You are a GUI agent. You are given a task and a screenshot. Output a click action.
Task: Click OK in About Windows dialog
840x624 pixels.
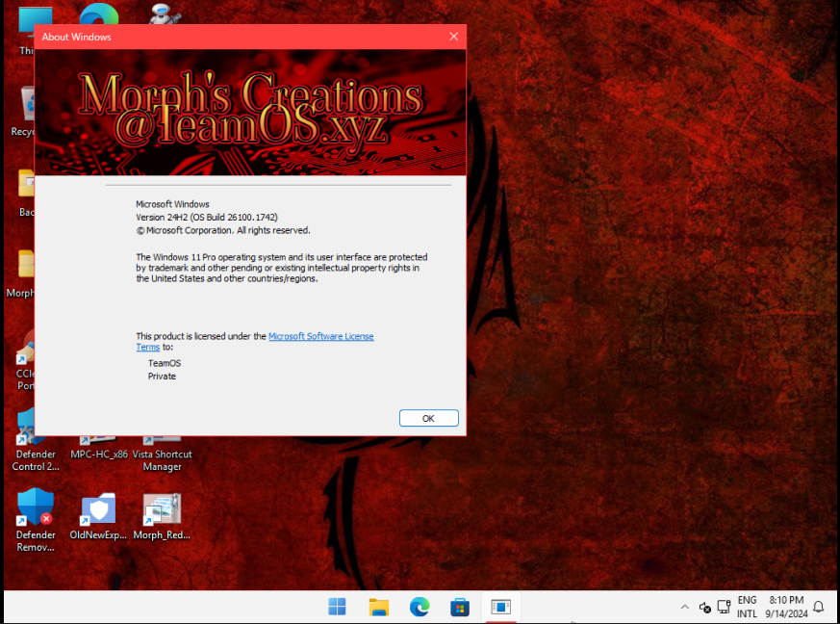point(428,418)
